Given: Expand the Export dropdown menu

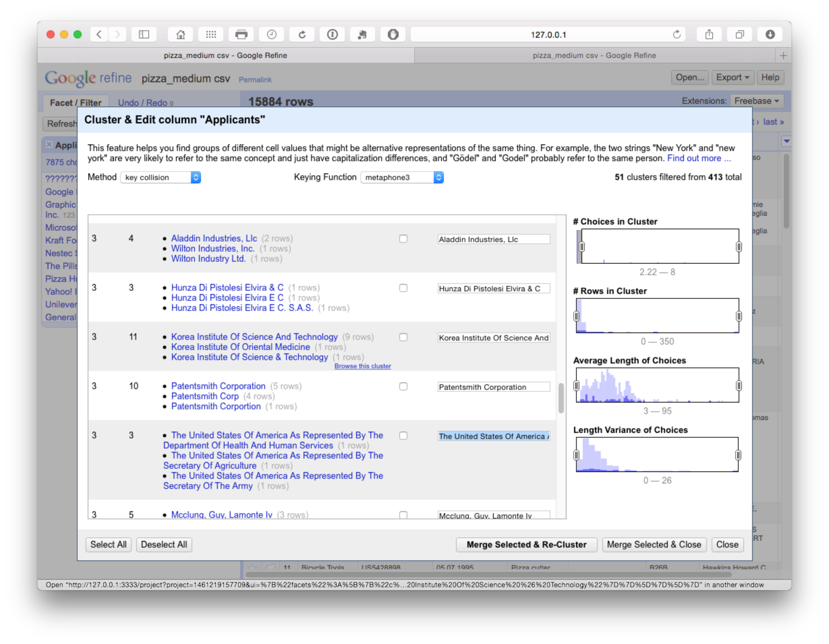Looking at the screenshot, I should (732, 78).
